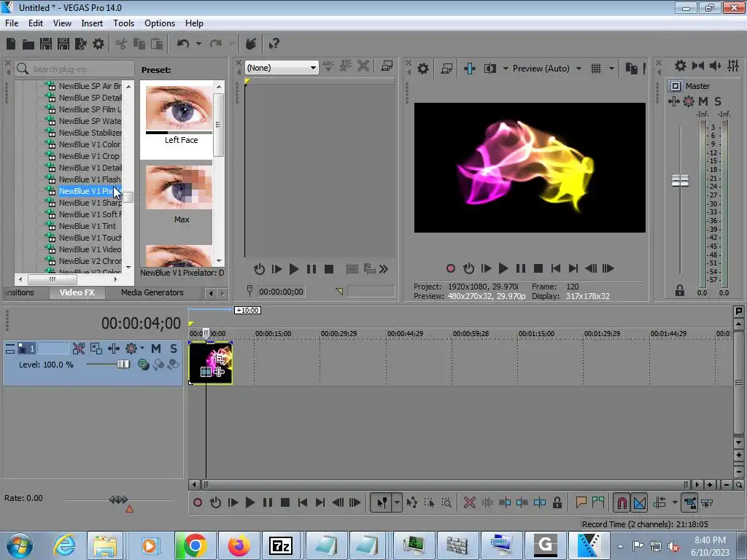Solo video track 1
This screenshot has width=747, height=560.
[x=174, y=349]
